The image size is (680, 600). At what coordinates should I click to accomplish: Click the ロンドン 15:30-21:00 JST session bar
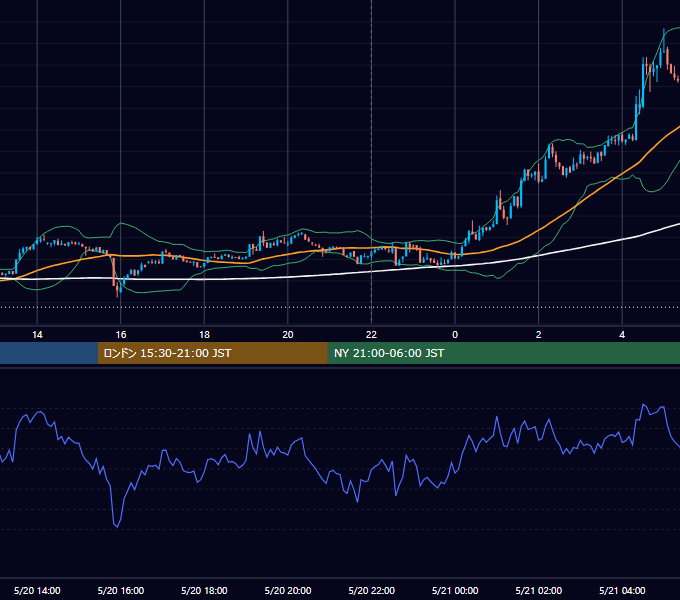coord(212,353)
